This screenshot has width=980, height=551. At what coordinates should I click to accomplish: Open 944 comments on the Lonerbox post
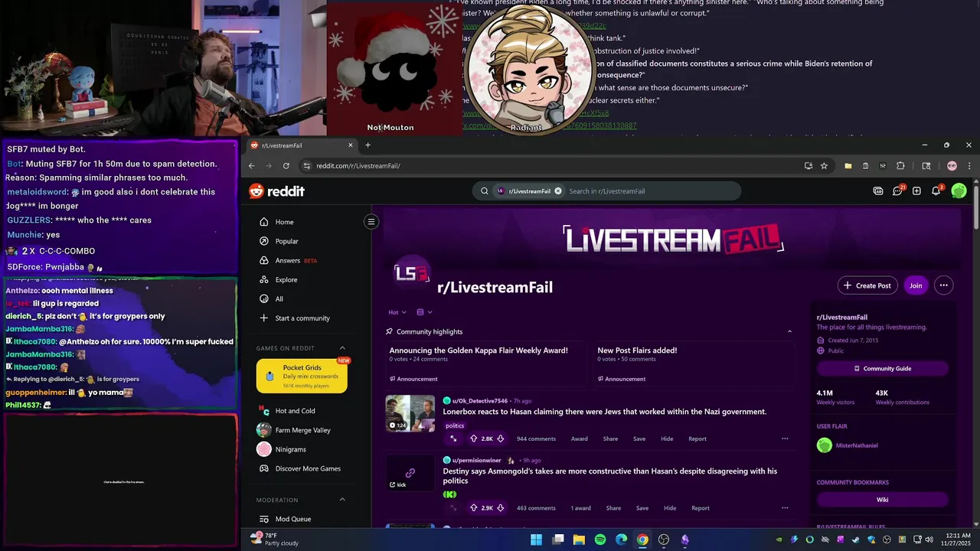pyautogui.click(x=536, y=439)
